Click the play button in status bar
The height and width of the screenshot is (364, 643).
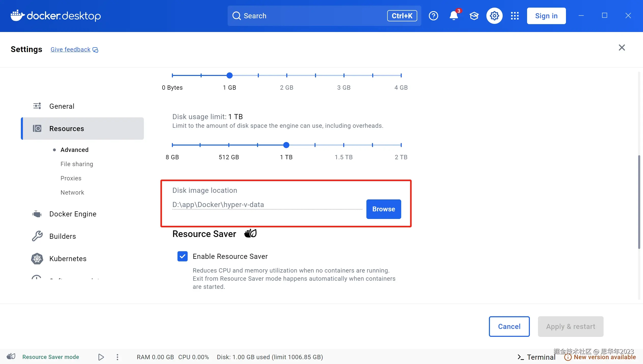tap(101, 357)
